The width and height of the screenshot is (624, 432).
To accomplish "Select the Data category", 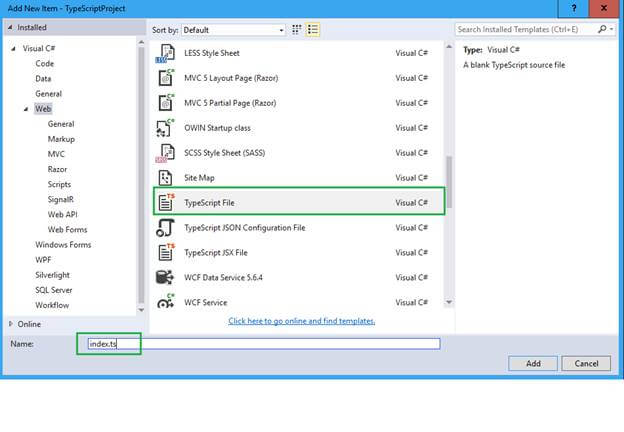I will [x=43, y=79].
